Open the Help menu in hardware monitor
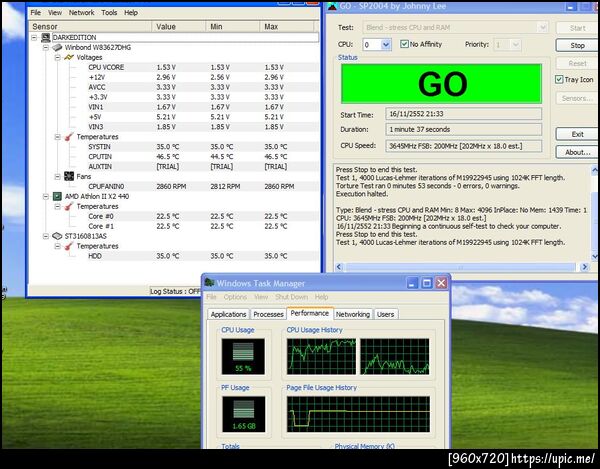The image size is (600, 469). pyautogui.click(x=131, y=13)
